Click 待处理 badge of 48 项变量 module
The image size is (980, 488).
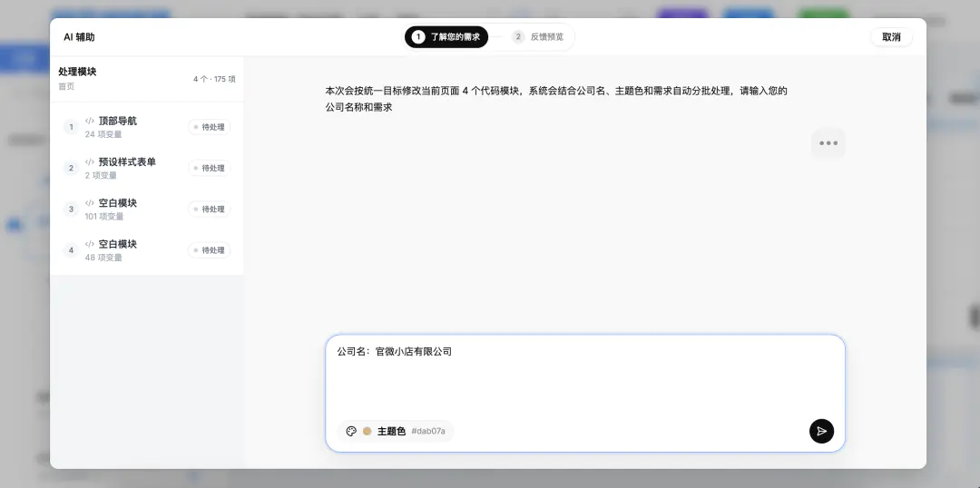(210, 250)
